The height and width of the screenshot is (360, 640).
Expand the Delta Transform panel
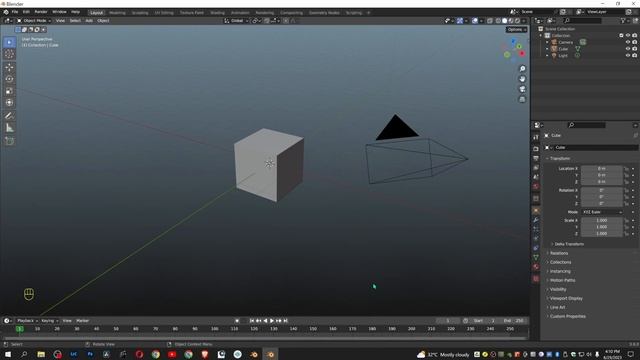569,244
